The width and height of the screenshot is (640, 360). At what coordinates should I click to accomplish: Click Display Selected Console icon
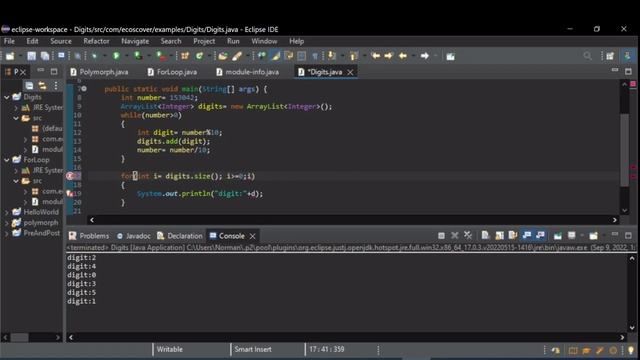coord(572,236)
